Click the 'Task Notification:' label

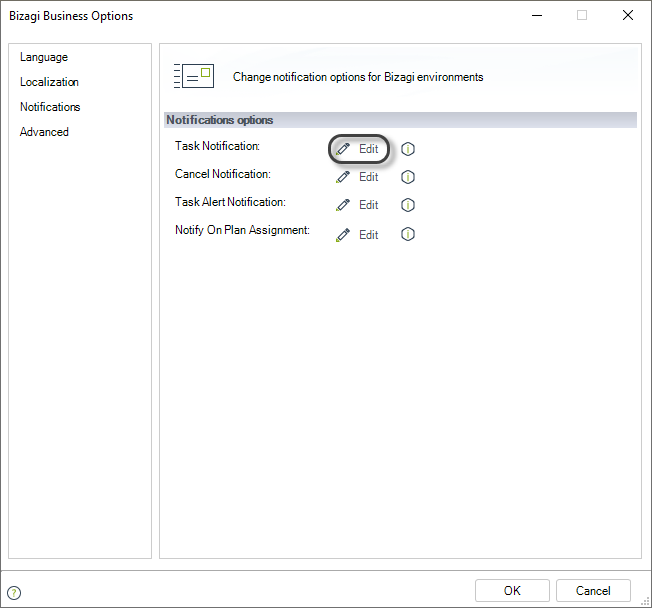(217, 146)
